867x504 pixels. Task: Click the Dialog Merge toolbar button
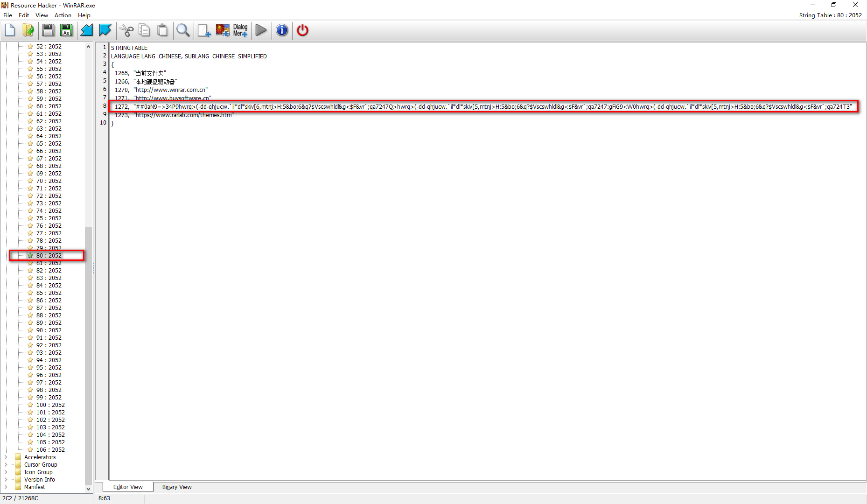(240, 30)
